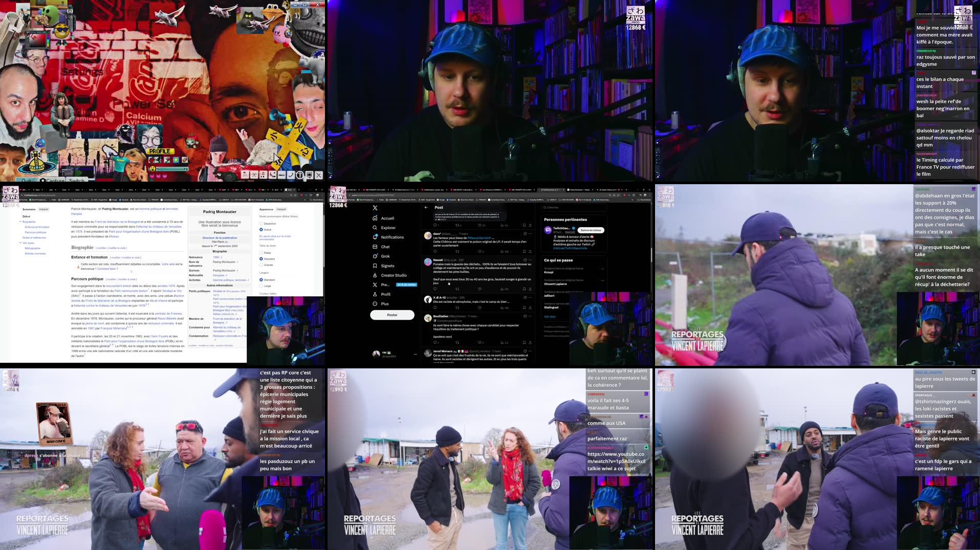The height and width of the screenshot is (550, 980).
Task: Click the Notifications bell icon
Action: pos(375,237)
